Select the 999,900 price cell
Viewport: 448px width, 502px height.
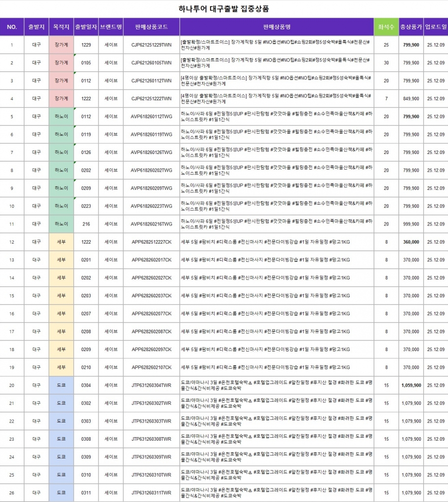(x=411, y=224)
